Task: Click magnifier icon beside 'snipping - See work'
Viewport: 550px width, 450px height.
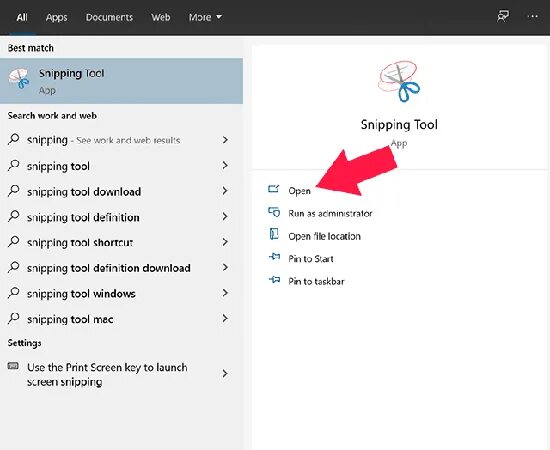Action: (x=13, y=139)
